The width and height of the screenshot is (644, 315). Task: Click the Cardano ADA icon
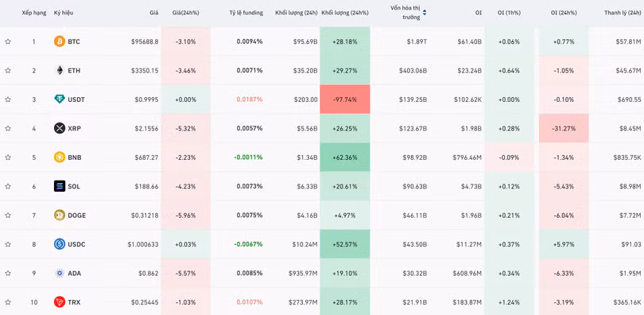pyautogui.click(x=60, y=273)
